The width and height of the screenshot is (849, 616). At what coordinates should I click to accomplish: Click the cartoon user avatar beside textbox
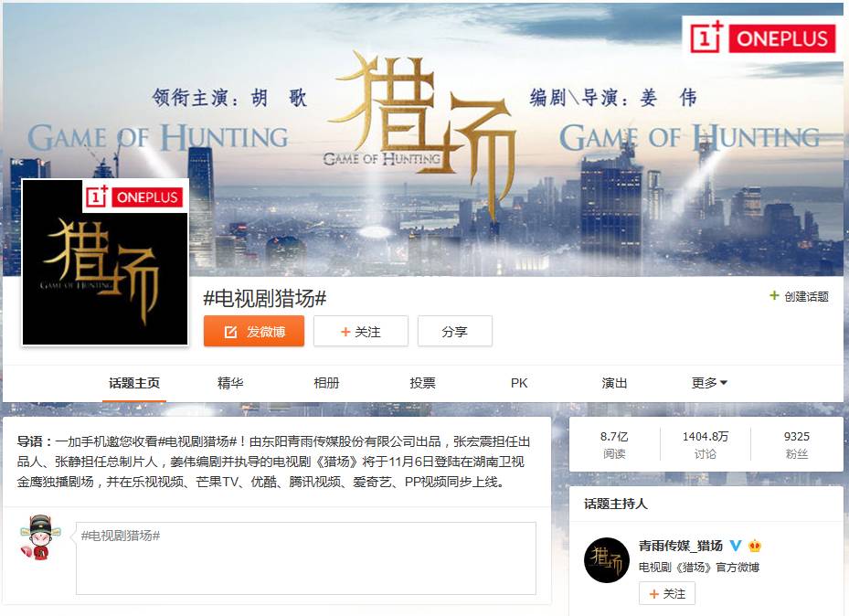pyautogui.click(x=39, y=537)
